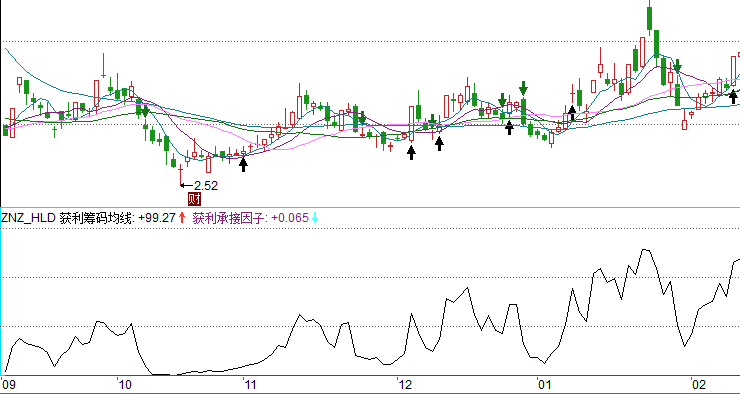The image size is (740, 394).
Task: Jump to the '12 month marker
Action: click(406, 386)
